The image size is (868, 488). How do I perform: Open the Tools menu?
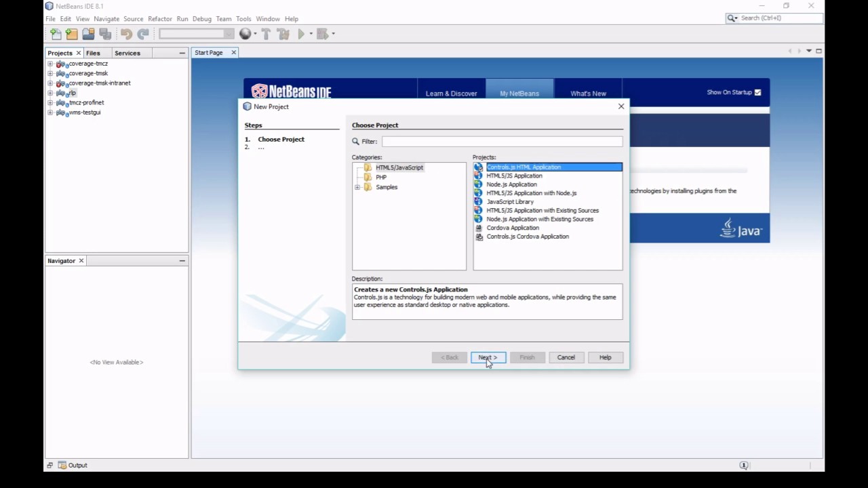click(243, 19)
